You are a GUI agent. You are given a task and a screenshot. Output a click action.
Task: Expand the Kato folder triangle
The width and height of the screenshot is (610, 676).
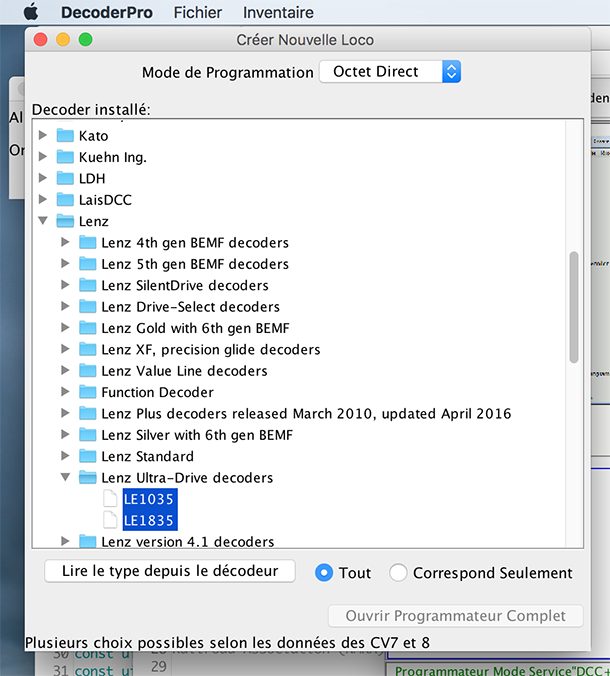pos(43,135)
